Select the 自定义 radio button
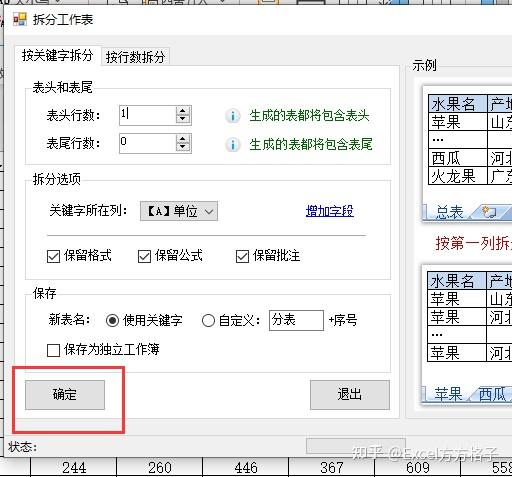512x477 pixels. 208,321
